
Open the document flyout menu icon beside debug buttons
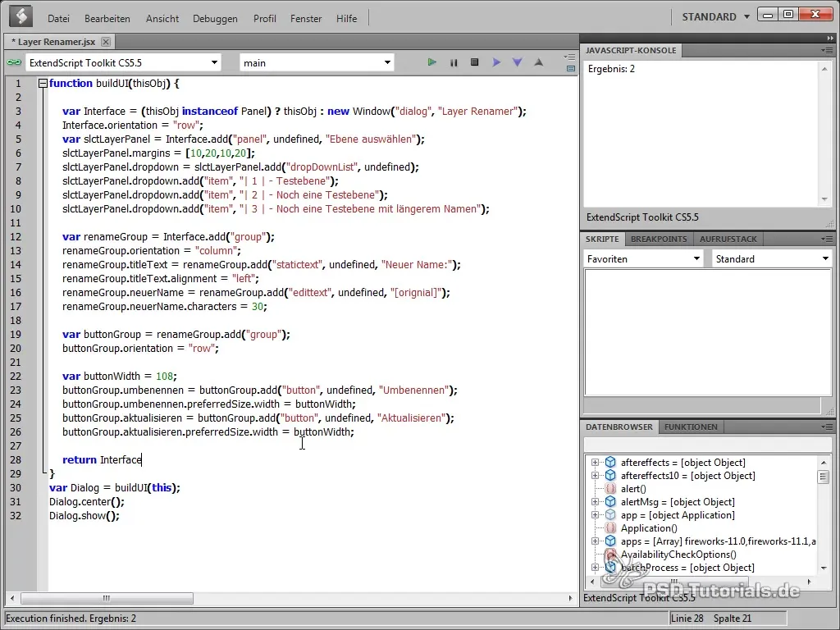pos(570,57)
